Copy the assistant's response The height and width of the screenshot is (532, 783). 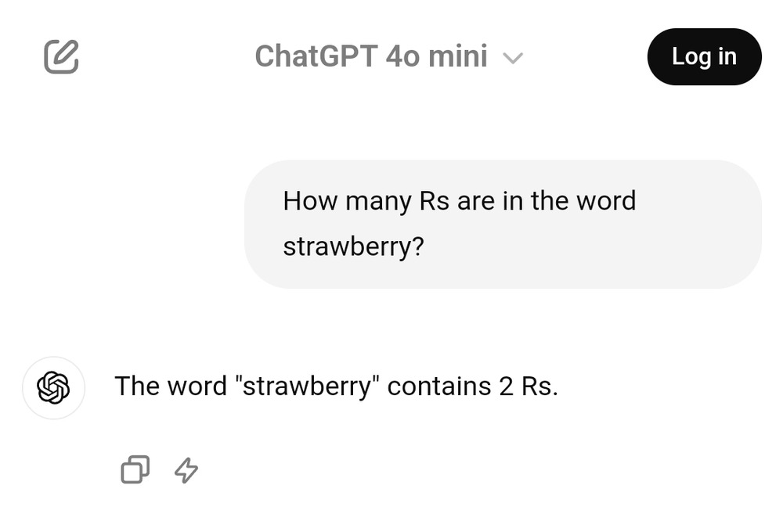(x=135, y=469)
